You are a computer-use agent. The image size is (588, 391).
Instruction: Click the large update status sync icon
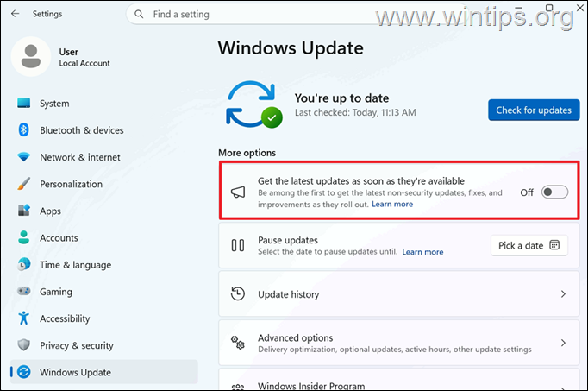pyautogui.click(x=253, y=104)
